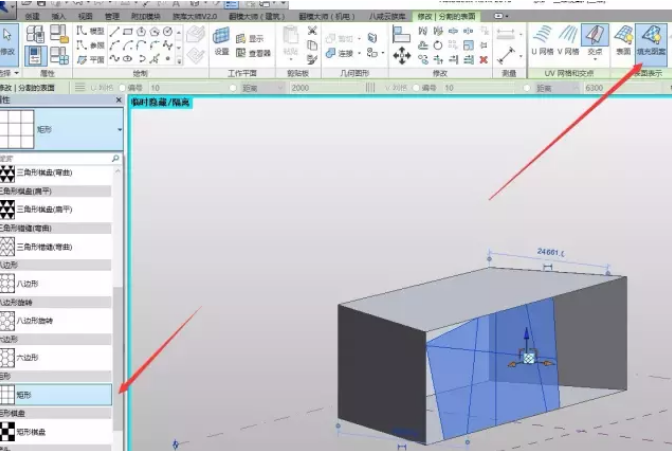Image resolution: width=672 pixels, height=451 pixels.
Task: Open V grid 距离 dropdown
Action: click(x=575, y=88)
